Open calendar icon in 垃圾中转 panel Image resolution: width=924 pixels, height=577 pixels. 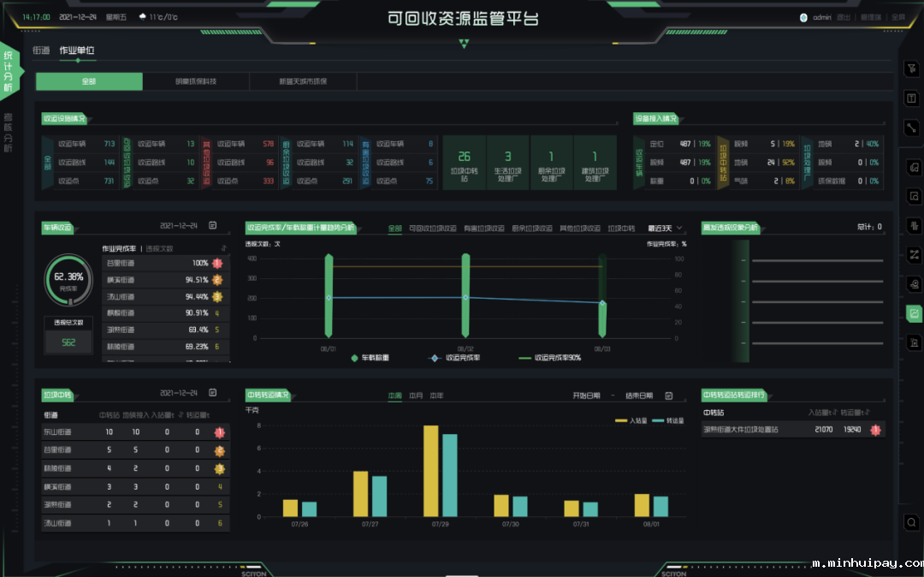pos(213,393)
